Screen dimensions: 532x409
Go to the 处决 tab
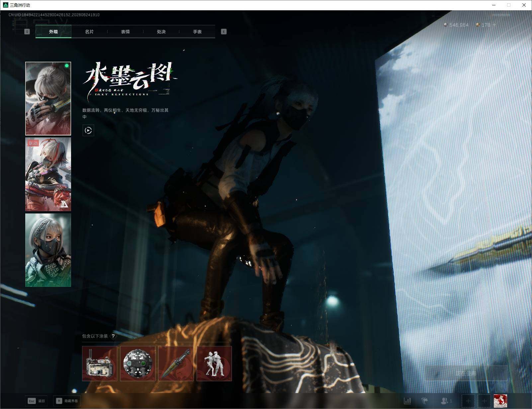[x=161, y=32]
